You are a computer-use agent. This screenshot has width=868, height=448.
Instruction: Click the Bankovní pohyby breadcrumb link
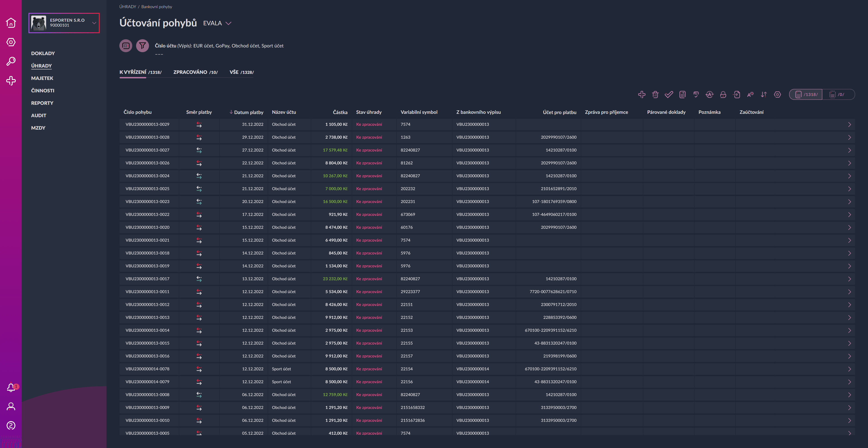157,6
